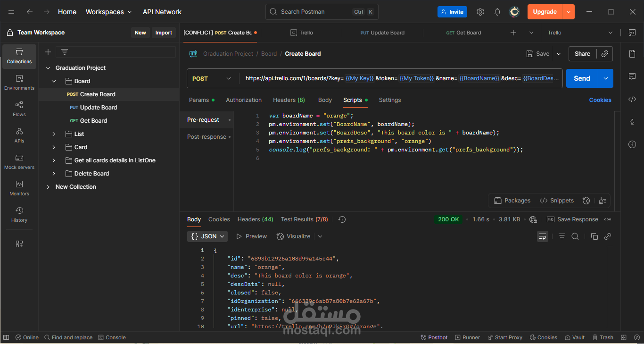Viewport: 644px width, 344px height.
Task: Expand the Card folder
Action: click(54, 147)
